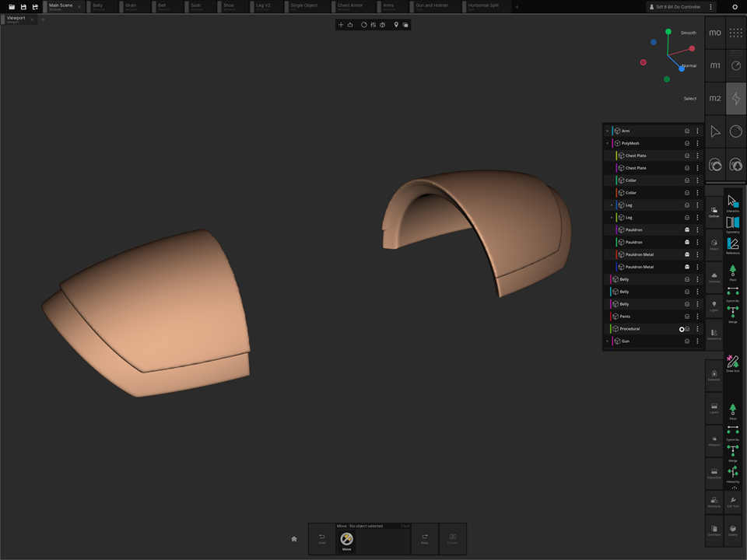Expand the Arm group
This screenshot has width=747, height=560.
[x=607, y=131]
